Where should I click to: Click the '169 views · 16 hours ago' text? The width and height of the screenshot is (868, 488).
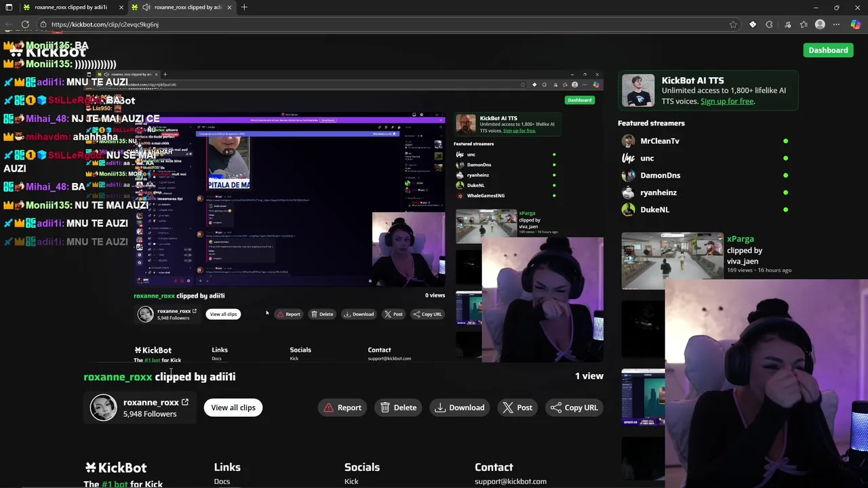tap(759, 270)
